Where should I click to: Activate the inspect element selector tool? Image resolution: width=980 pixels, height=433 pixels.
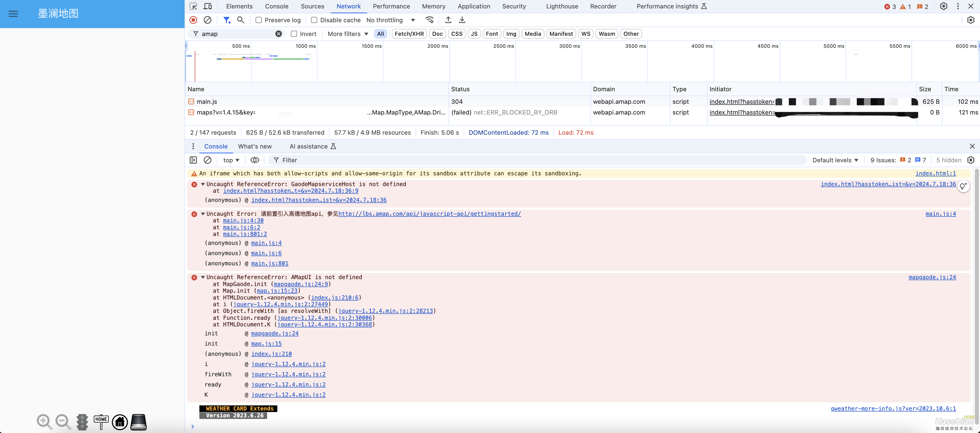193,6
